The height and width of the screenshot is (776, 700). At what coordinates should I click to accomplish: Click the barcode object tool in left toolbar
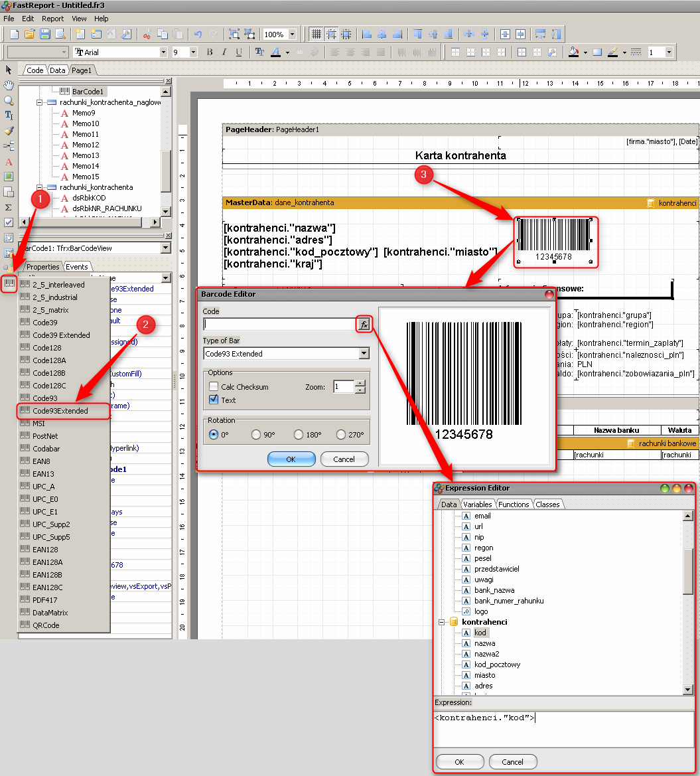[9, 283]
